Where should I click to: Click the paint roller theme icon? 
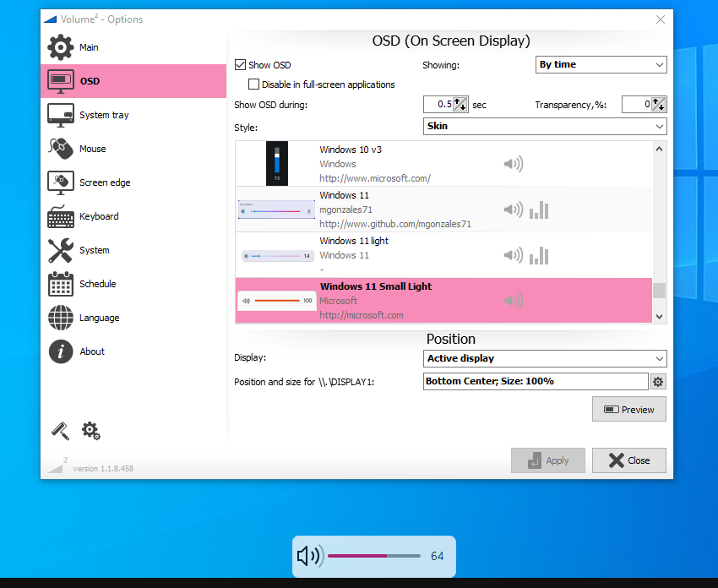point(60,431)
